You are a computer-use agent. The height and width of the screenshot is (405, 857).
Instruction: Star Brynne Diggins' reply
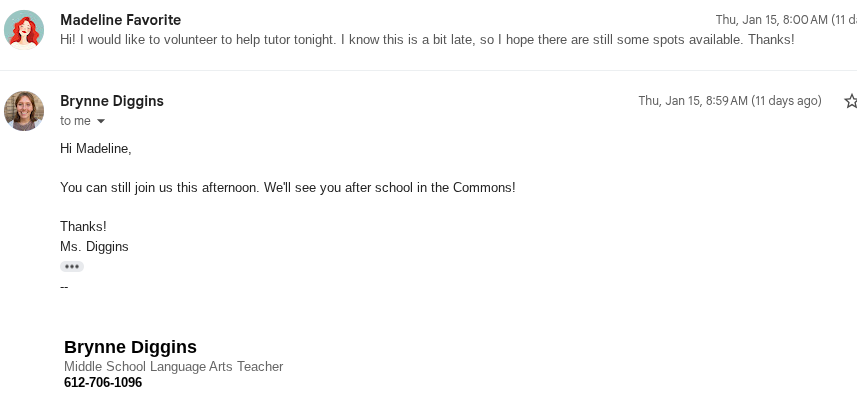coord(851,101)
